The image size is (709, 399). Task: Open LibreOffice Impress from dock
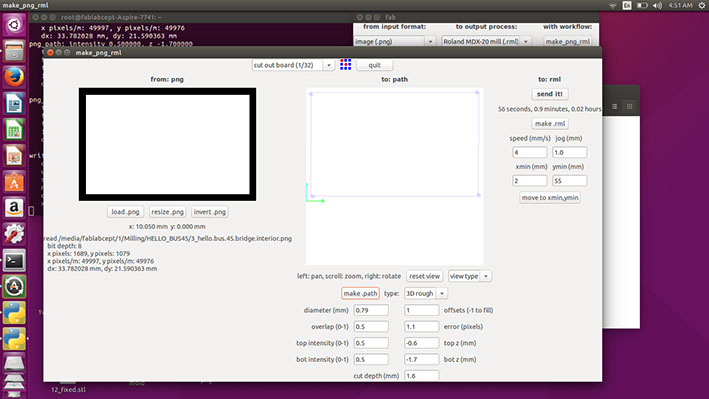click(14, 156)
